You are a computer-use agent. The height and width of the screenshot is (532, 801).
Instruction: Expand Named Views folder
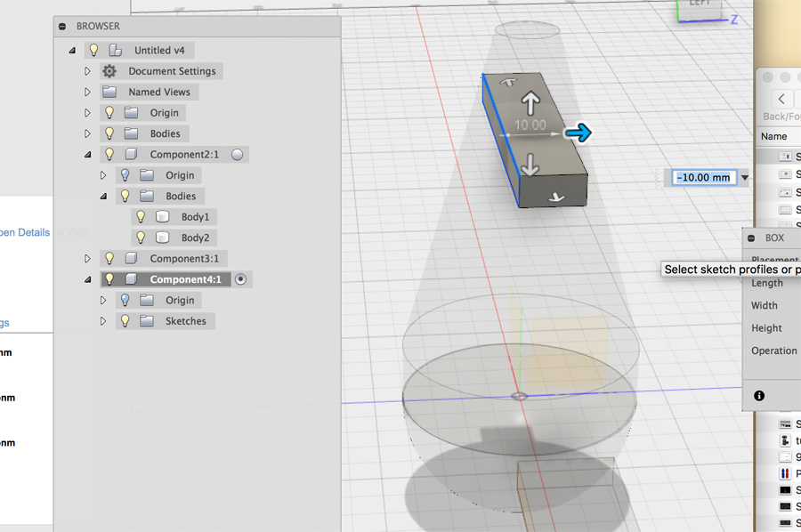coord(87,93)
